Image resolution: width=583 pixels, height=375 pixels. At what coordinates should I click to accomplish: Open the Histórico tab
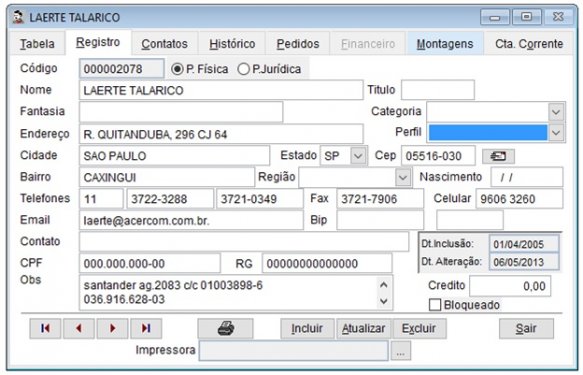232,44
